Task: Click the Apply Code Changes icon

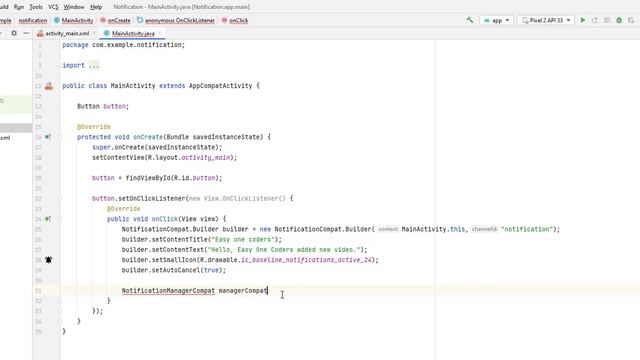Action: coord(607,20)
